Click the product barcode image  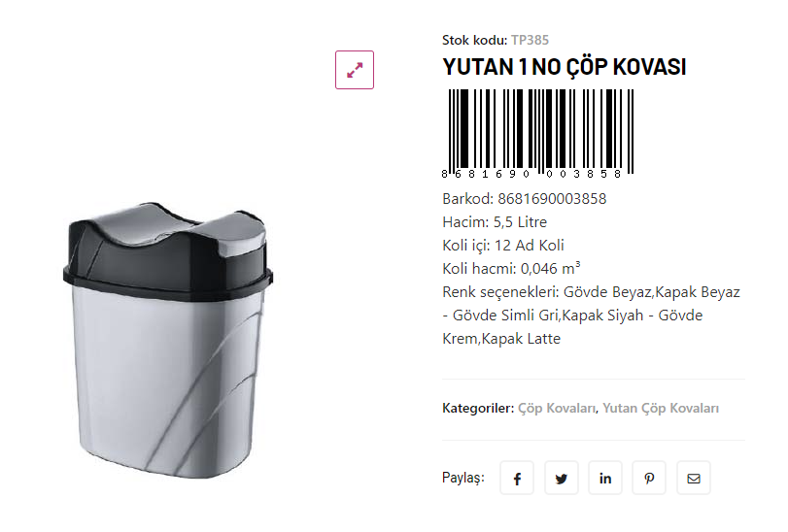[537, 134]
